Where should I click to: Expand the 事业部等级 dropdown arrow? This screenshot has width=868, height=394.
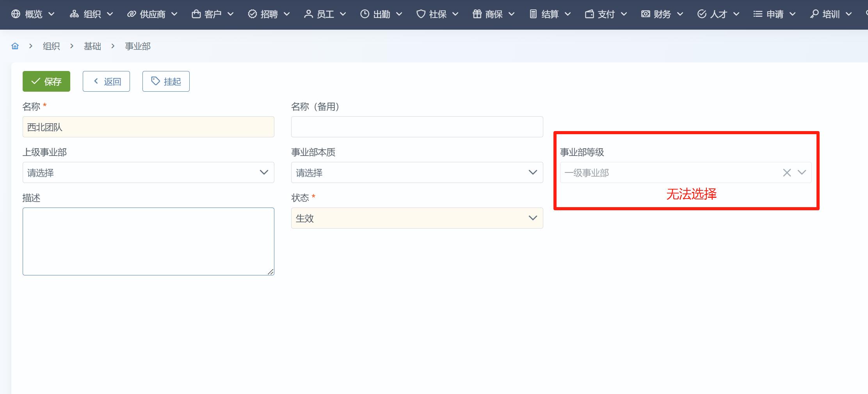(802, 172)
